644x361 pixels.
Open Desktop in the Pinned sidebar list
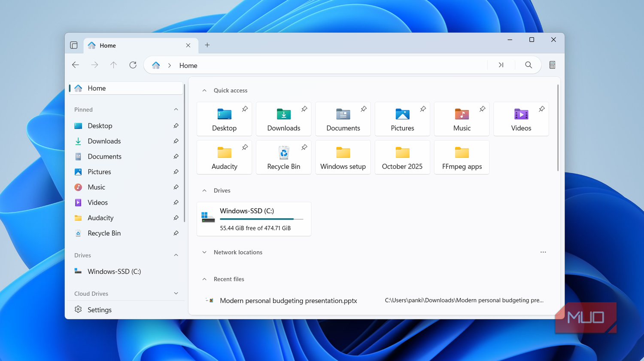click(126, 126)
